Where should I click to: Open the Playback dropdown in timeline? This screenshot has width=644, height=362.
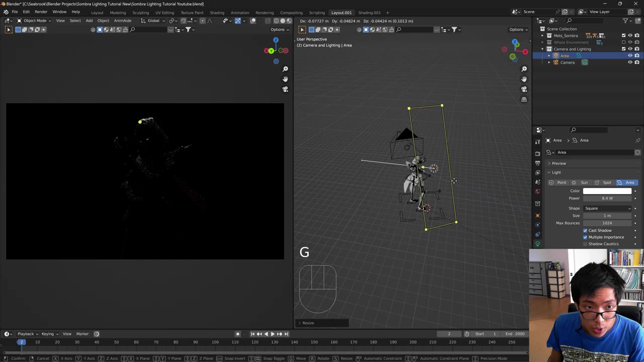28,334
